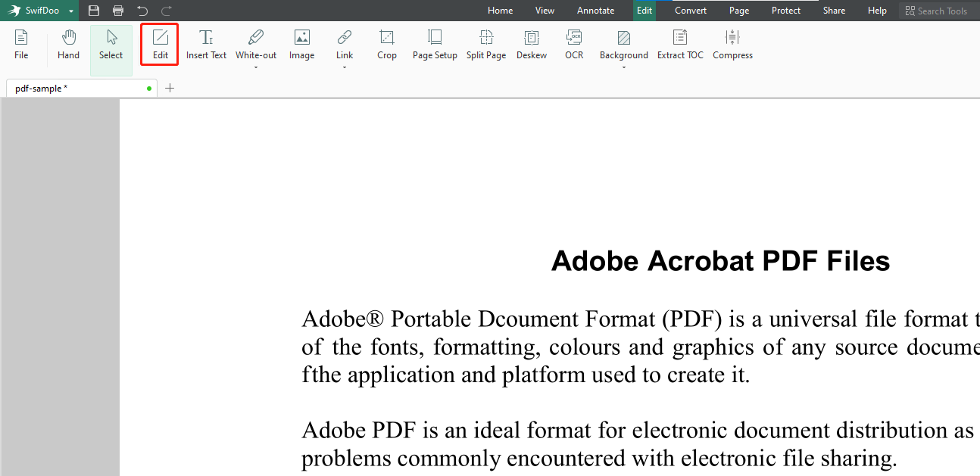Go to the Page tab
Viewport: 980px width, 476px height.
tap(739, 11)
